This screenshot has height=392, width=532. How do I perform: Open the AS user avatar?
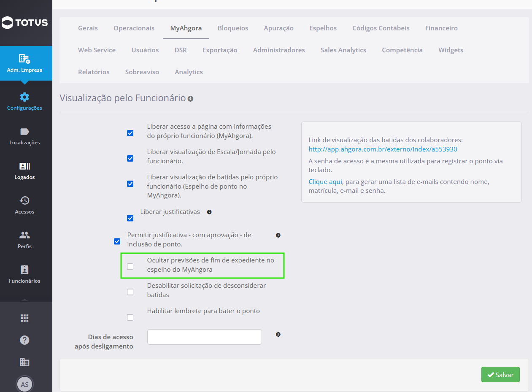(x=25, y=384)
